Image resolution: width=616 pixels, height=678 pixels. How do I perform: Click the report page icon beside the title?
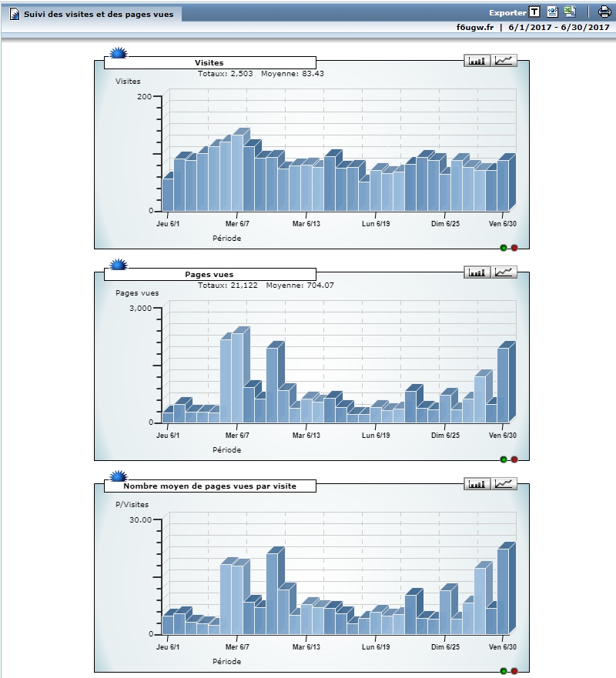point(15,15)
